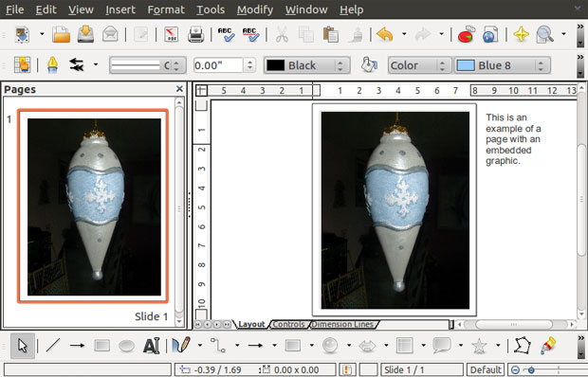The width and height of the screenshot is (588, 377).
Task: Open the Black line color dropdown
Action: [x=306, y=65]
